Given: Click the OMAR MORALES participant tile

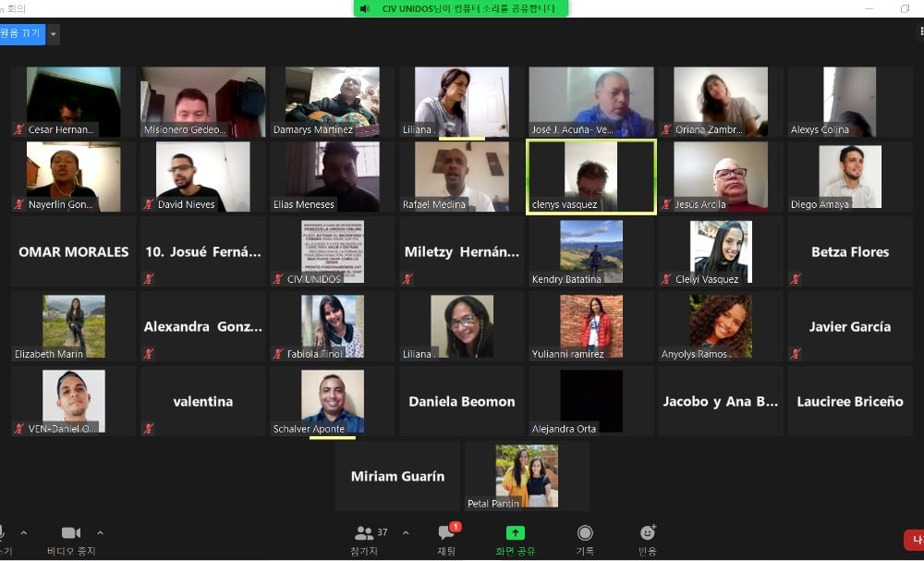Looking at the screenshot, I should pyautogui.click(x=73, y=251).
